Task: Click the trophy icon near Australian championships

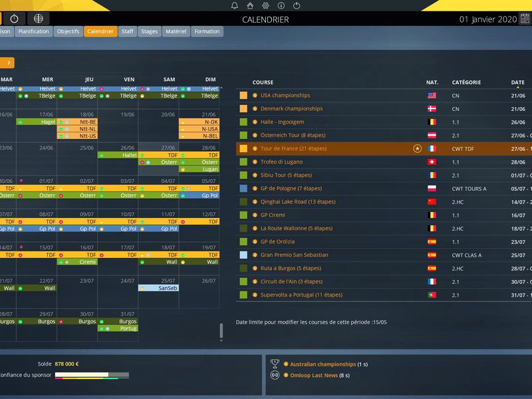Action: [x=275, y=364]
